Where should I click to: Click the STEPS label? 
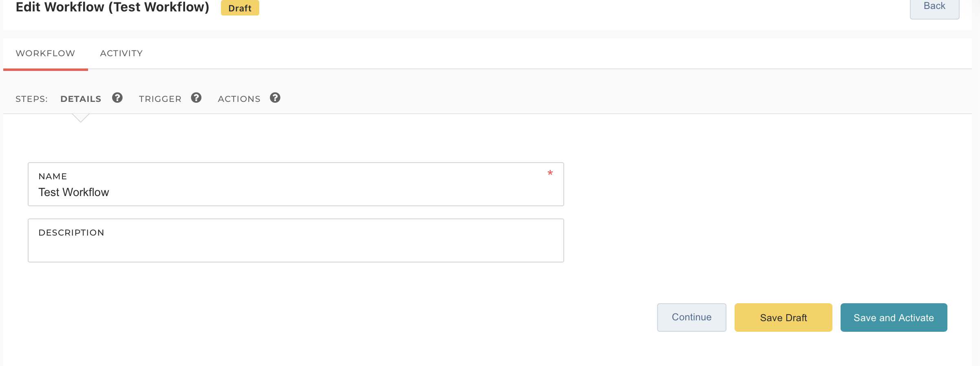tap(31, 99)
